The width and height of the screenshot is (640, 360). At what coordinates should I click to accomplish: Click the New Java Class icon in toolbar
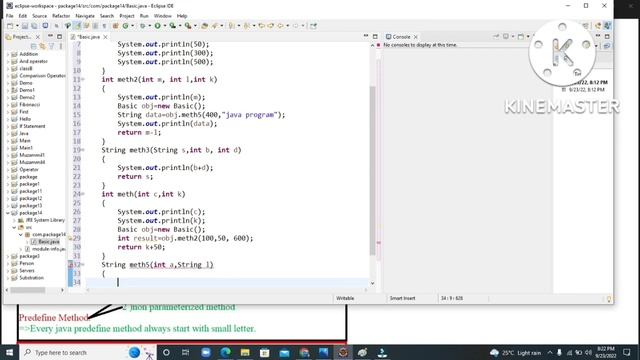tap(125, 26)
